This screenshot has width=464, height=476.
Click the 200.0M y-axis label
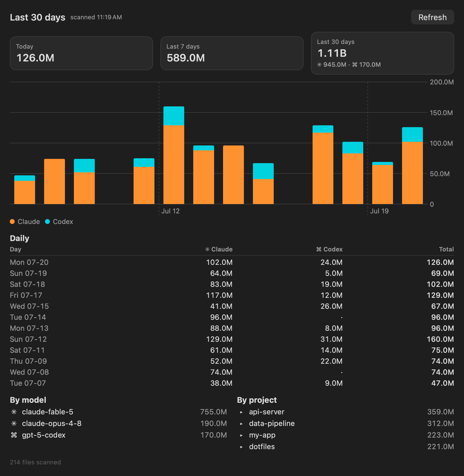coord(442,82)
